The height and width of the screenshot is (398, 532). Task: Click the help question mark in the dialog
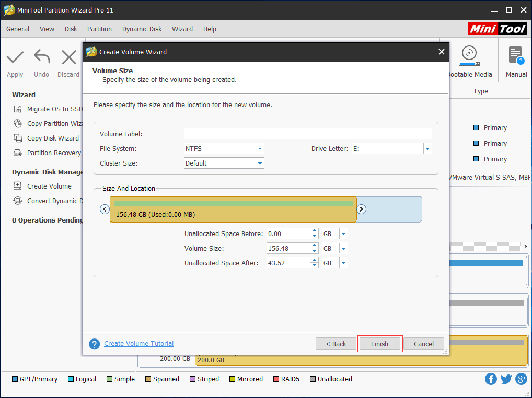pos(94,344)
